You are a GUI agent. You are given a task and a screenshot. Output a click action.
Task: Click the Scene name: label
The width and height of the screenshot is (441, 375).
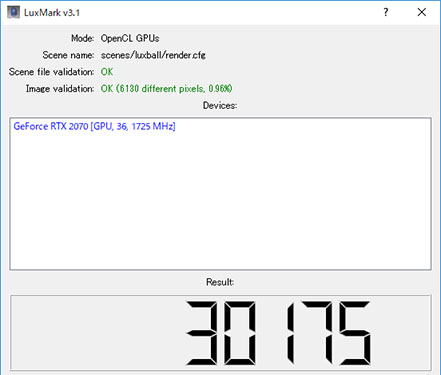pos(68,55)
